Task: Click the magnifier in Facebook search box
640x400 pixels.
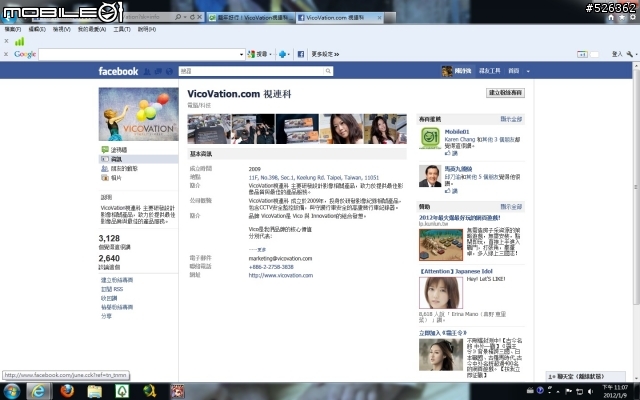Action: [x=328, y=71]
